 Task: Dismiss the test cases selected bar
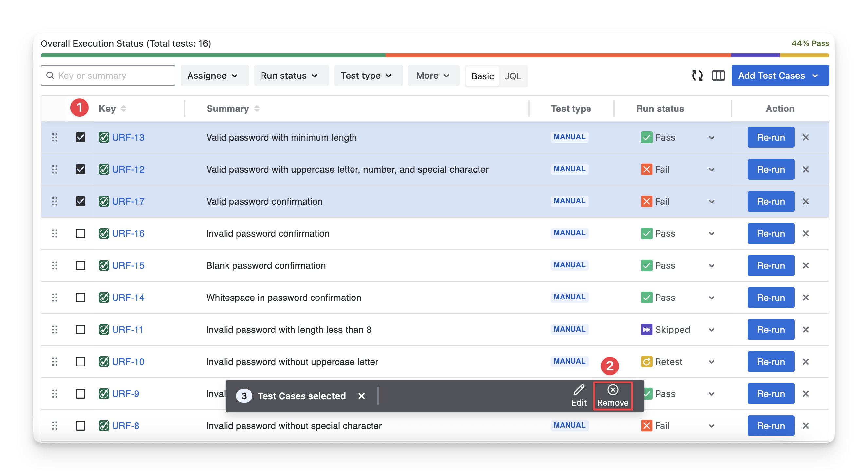362,396
